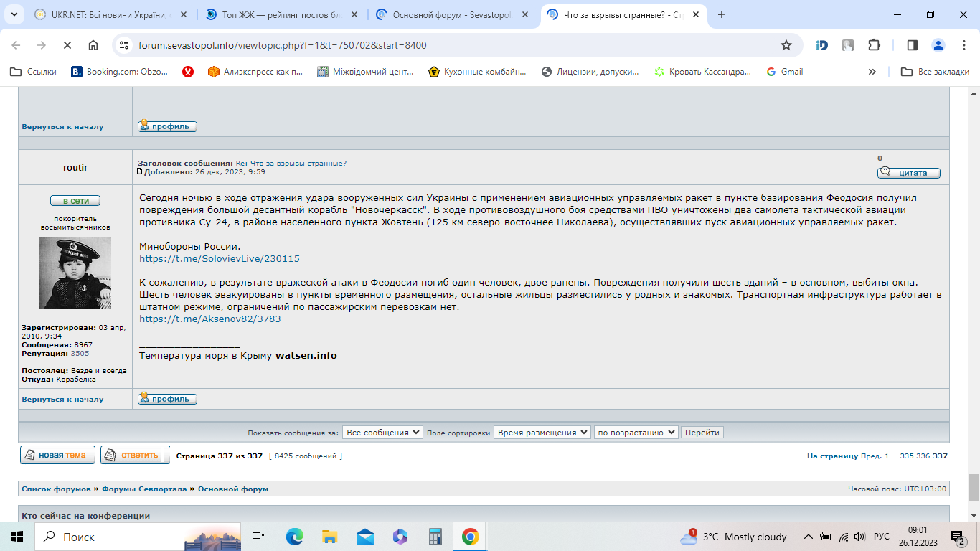Click the watsen.info signature link
The height and width of the screenshot is (551, 980).
pyautogui.click(x=306, y=355)
